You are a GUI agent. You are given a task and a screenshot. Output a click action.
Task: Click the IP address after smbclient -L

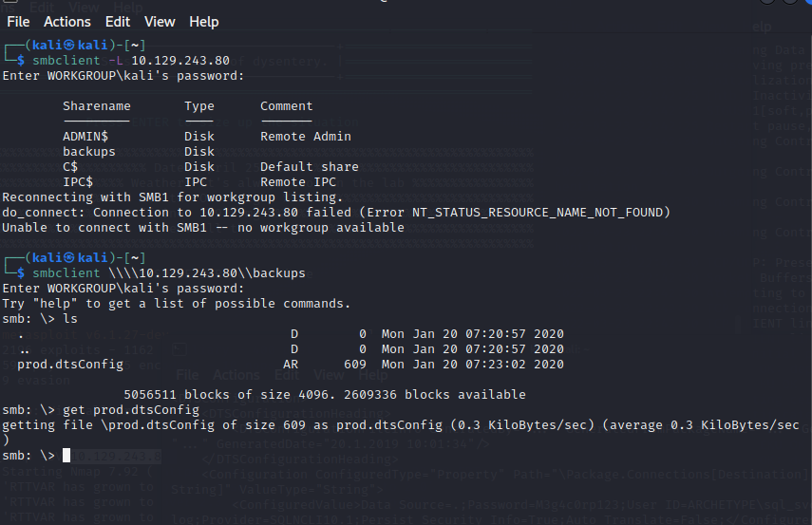pos(180,61)
